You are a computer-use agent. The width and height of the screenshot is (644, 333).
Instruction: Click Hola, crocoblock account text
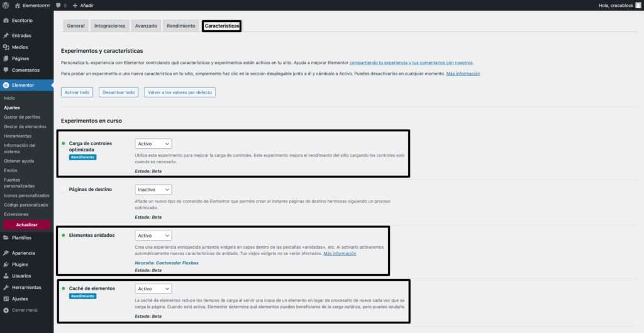coord(616,5)
